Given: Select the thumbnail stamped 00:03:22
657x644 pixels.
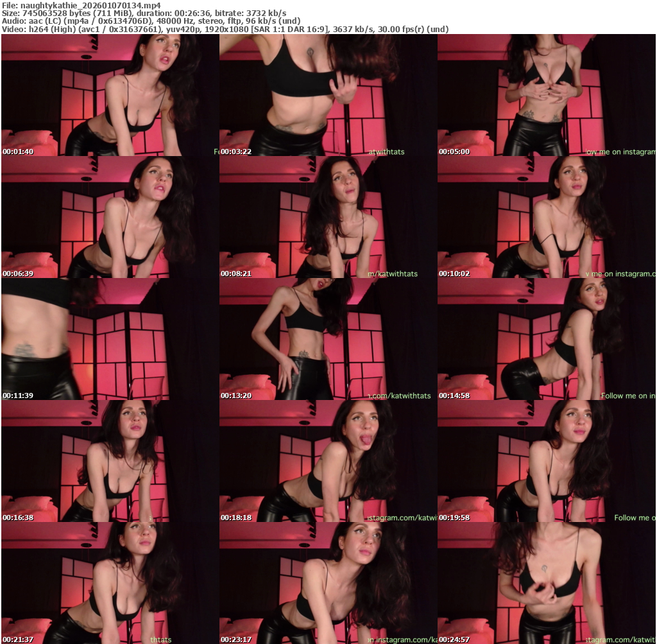Looking at the screenshot, I should tap(328, 95).
